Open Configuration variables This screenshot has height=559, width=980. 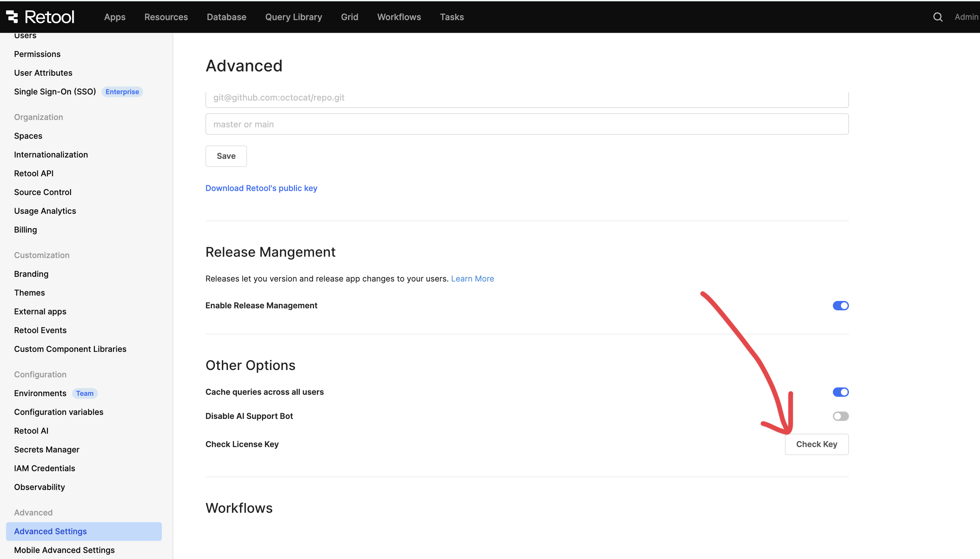[x=58, y=412]
